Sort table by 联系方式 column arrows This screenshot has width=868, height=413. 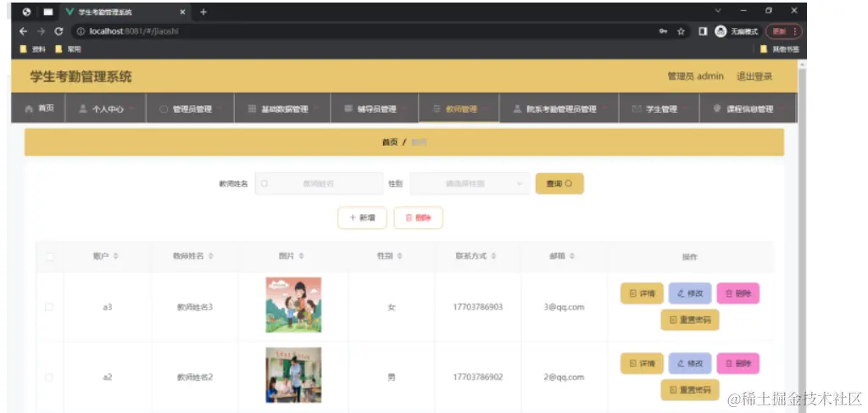tap(493, 256)
